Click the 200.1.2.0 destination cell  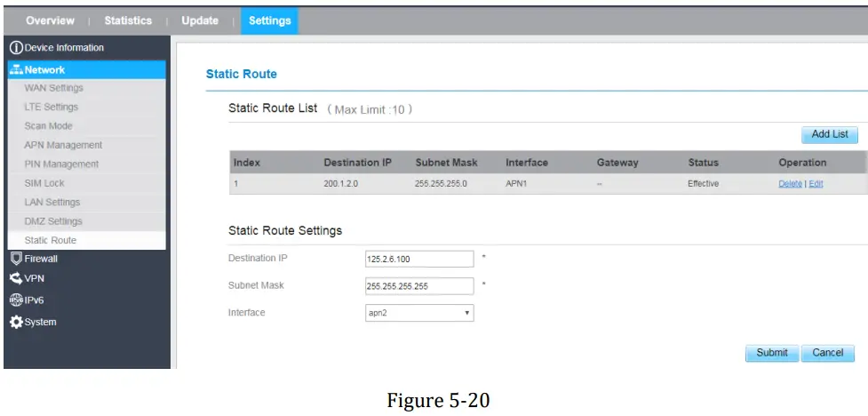point(340,184)
